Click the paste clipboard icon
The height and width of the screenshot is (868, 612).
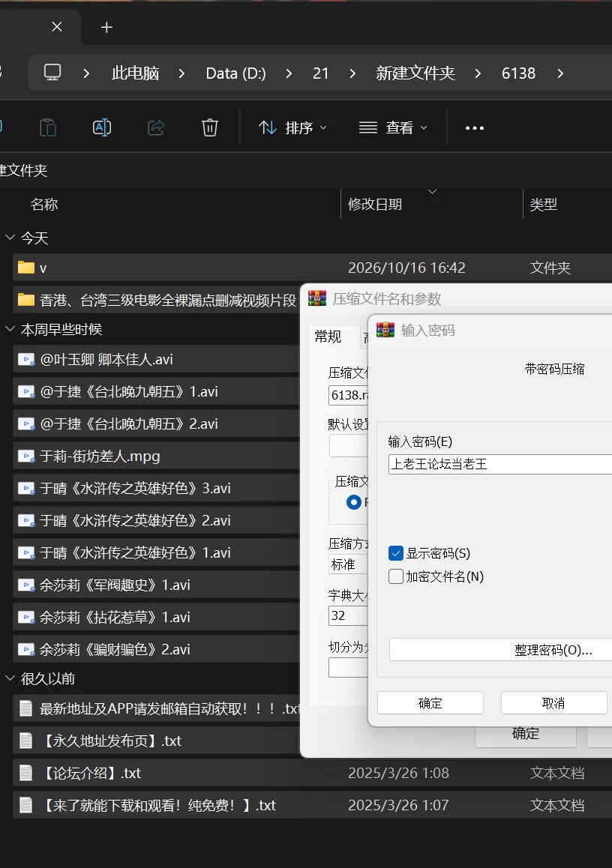(48, 128)
